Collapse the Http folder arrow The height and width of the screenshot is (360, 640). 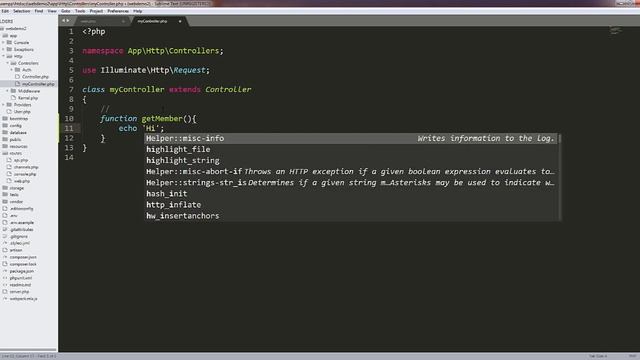click(x=4, y=56)
